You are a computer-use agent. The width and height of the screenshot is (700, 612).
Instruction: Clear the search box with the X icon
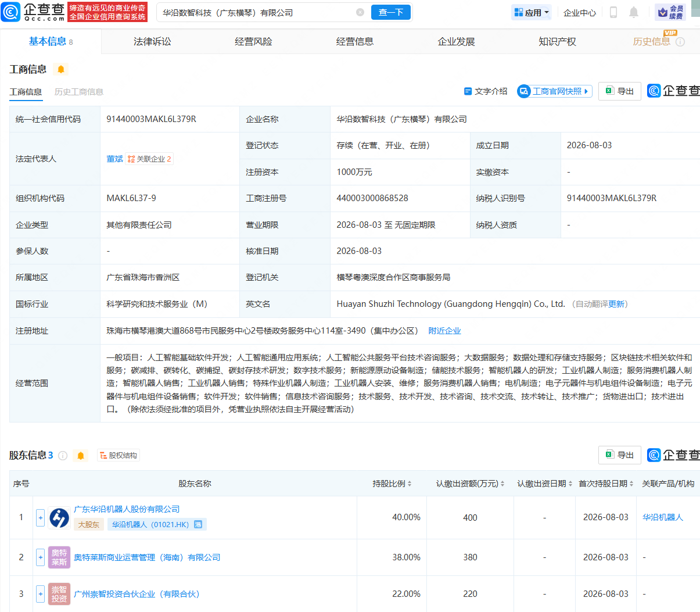click(360, 12)
